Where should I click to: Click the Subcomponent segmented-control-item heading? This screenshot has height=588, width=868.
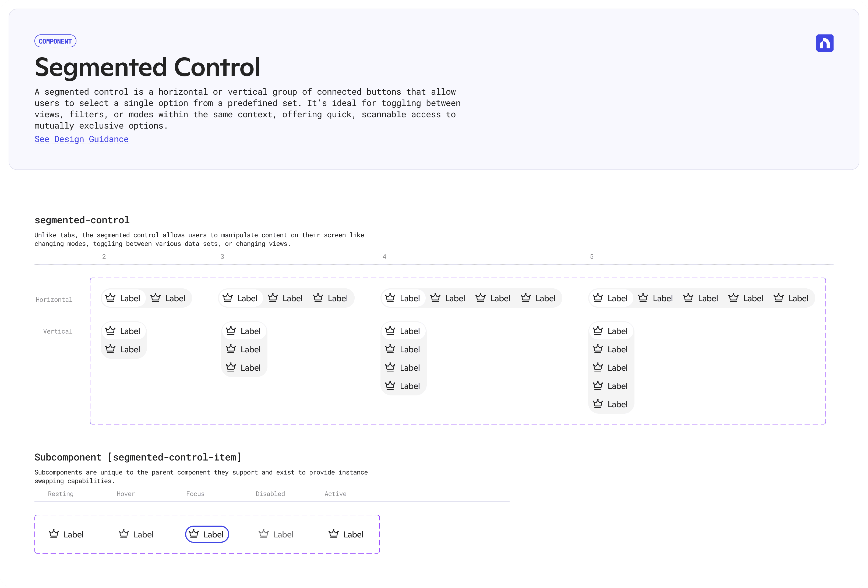(x=138, y=457)
